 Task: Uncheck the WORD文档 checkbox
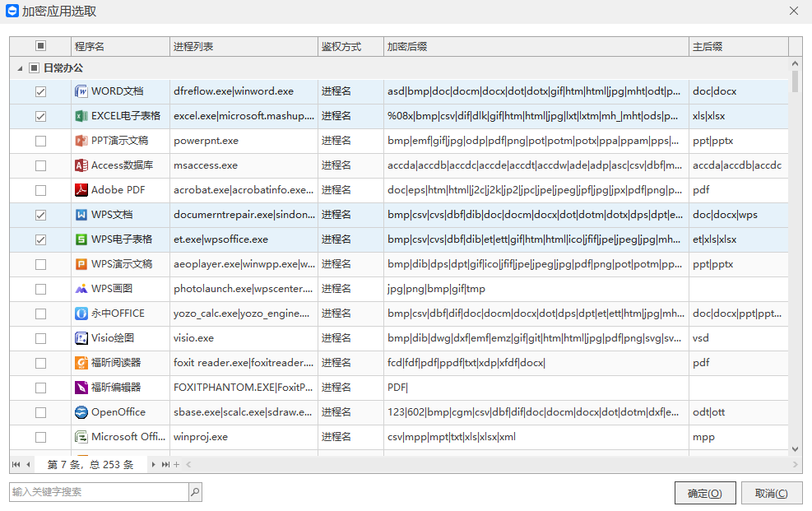[40, 91]
